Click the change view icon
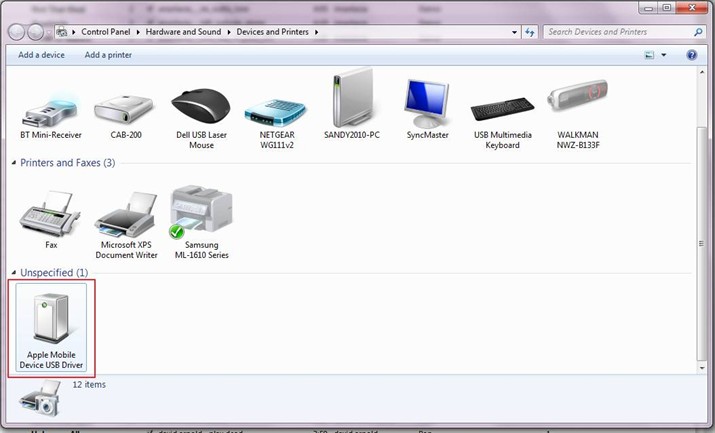Viewport: 715px width, 433px height. 649,55
